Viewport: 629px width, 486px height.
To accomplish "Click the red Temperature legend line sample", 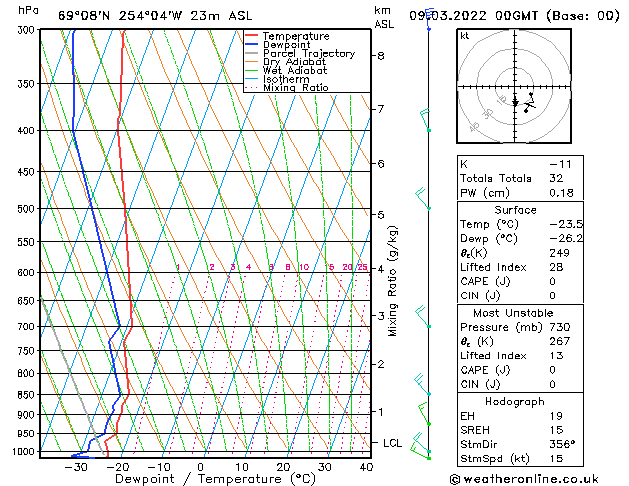I will pyautogui.click(x=251, y=36).
